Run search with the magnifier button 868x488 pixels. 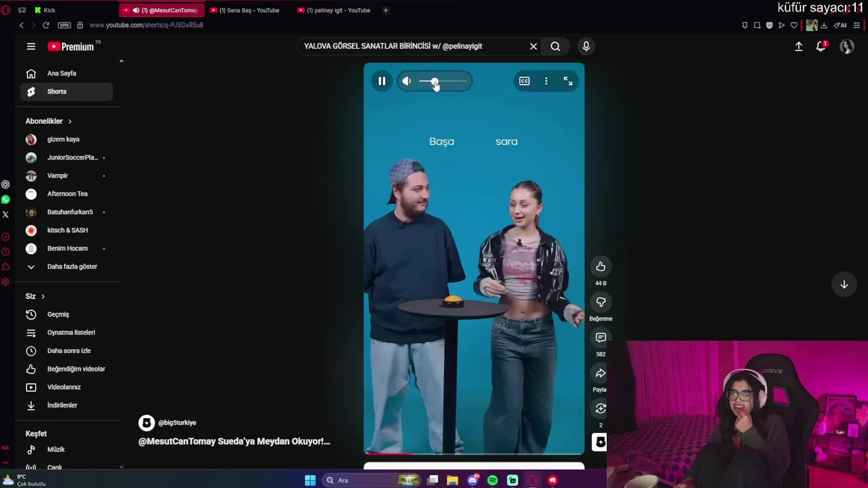coord(555,46)
